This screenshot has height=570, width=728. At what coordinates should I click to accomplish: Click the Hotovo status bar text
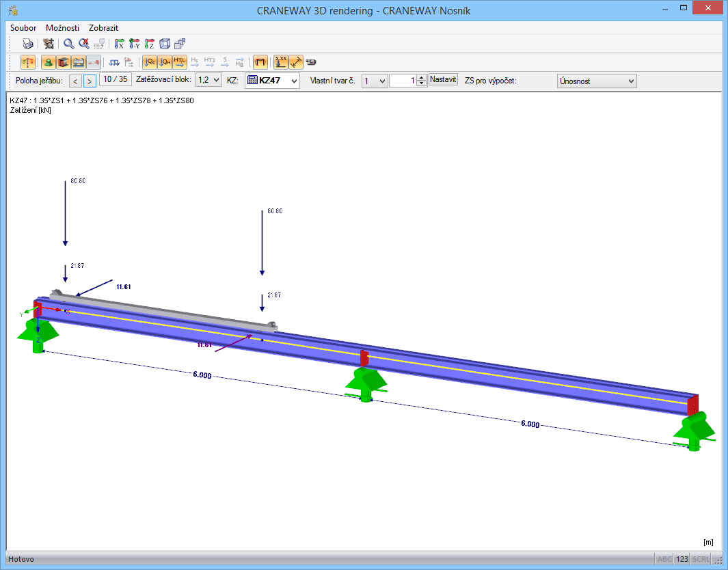tap(21, 559)
